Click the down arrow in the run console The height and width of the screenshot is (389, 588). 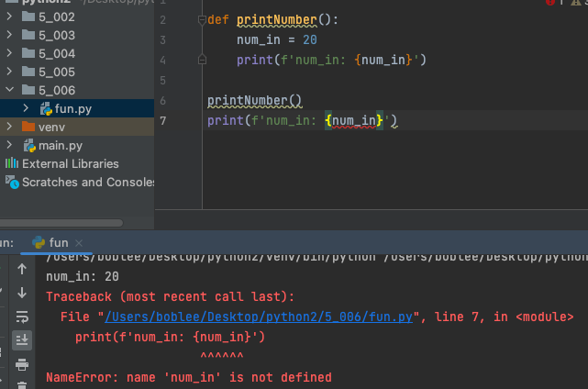[x=22, y=293]
